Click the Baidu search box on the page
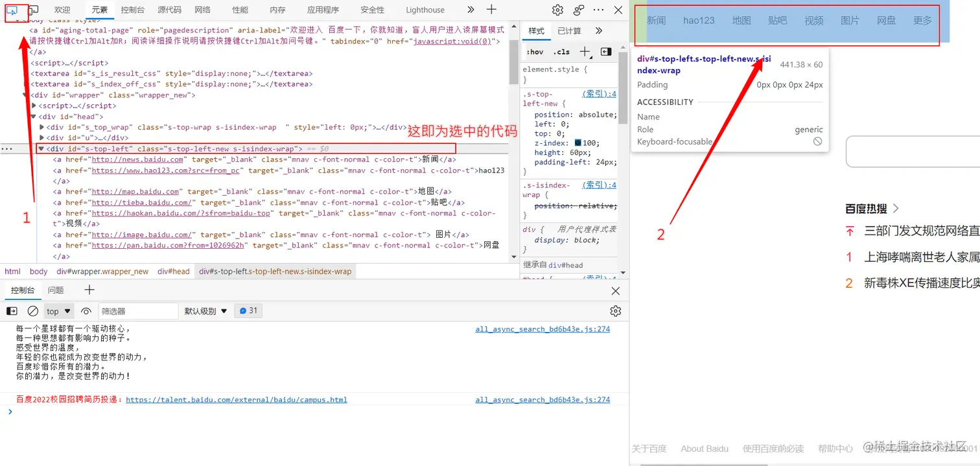980x466 pixels. click(913, 152)
